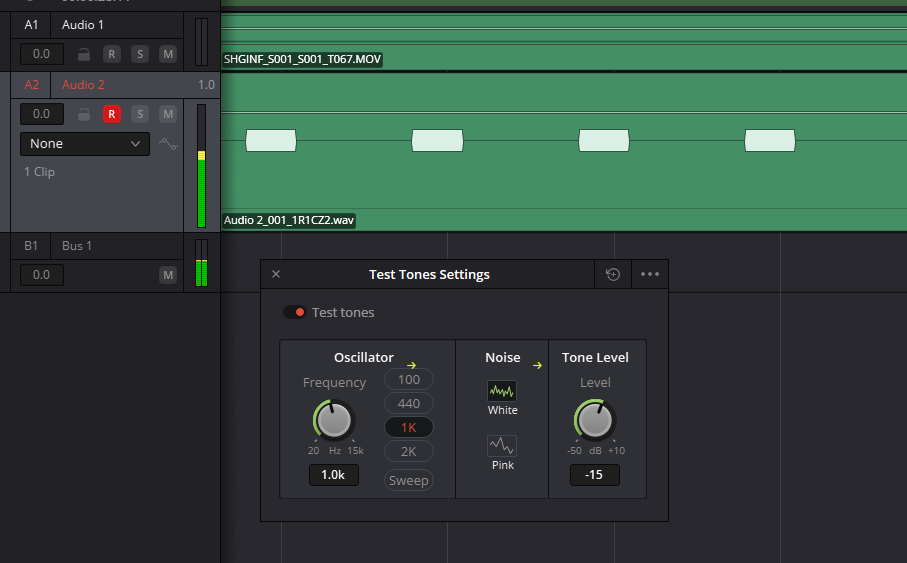Mute the Audio 1 track
The height and width of the screenshot is (563, 907).
[x=168, y=54]
